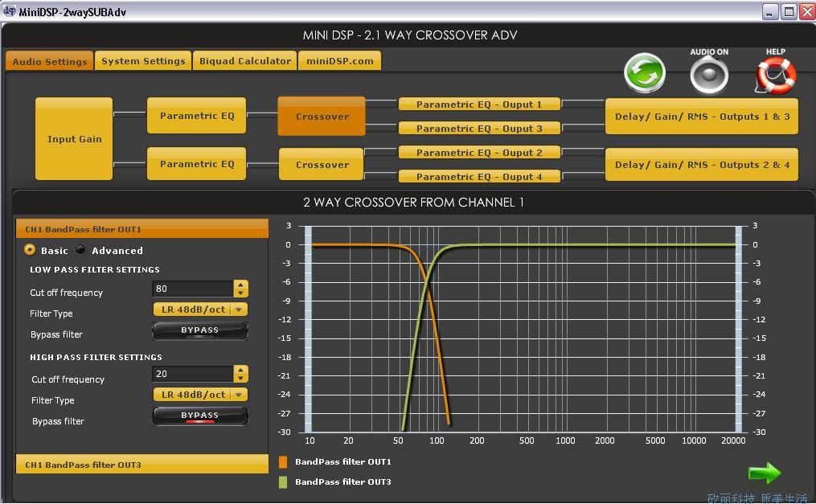Toggle high pass filter BYPASS button
Screen dimensions: 816x504
point(200,416)
